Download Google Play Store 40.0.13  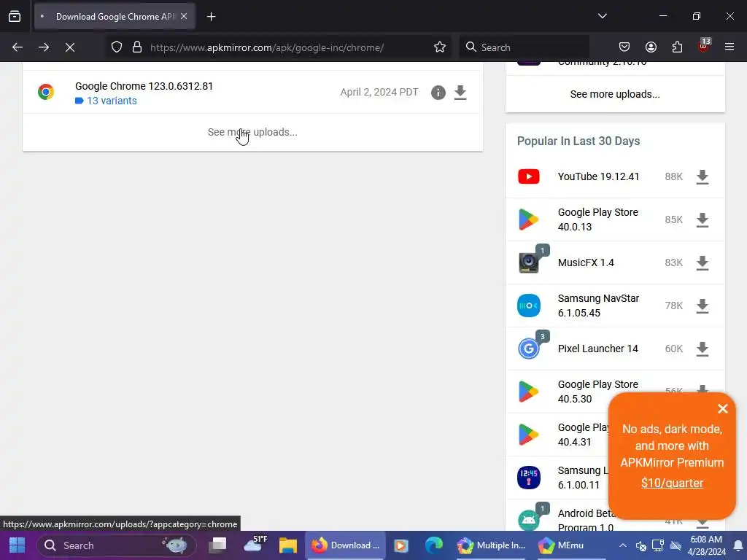tap(703, 219)
